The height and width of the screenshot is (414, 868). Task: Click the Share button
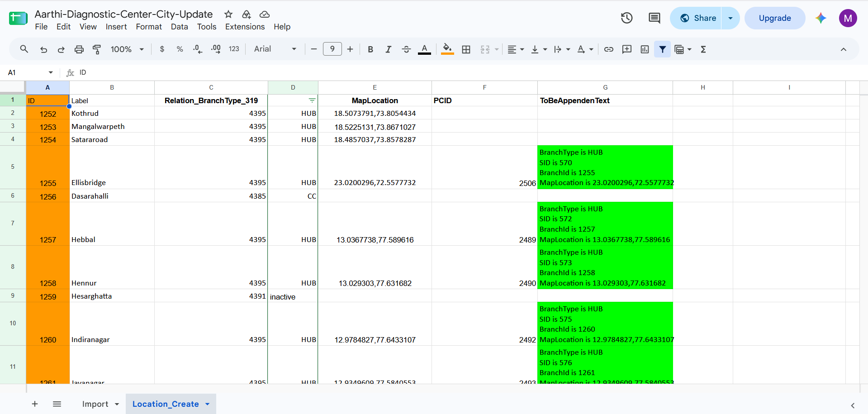[x=696, y=18]
